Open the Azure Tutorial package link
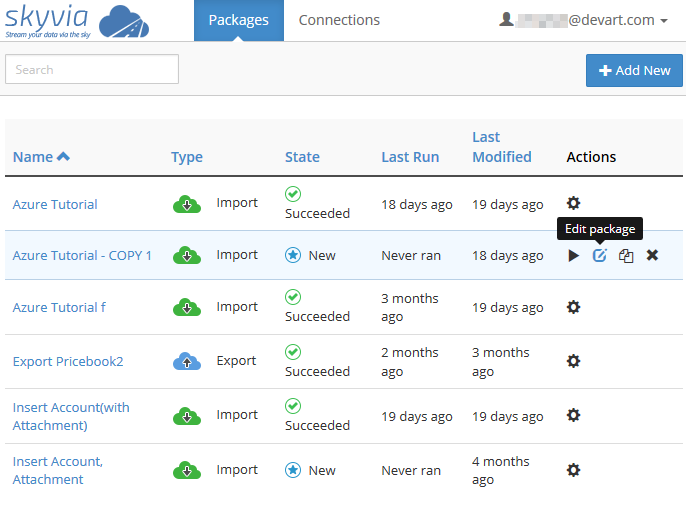The height and width of the screenshot is (509, 686). (55, 204)
